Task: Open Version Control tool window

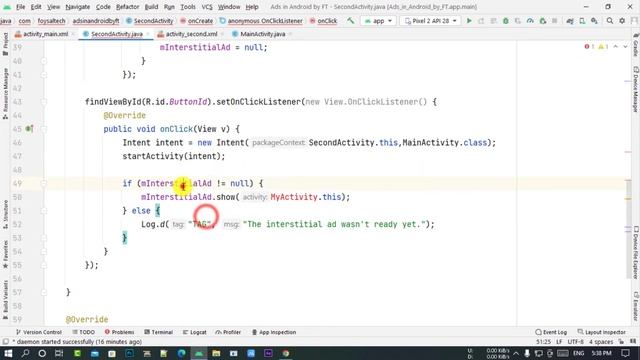Action: [x=38, y=332]
